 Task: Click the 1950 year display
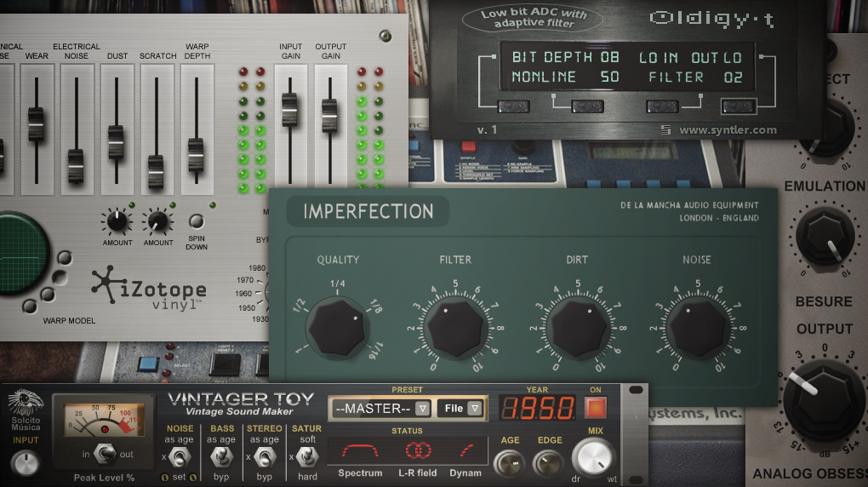tap(537, 409)
